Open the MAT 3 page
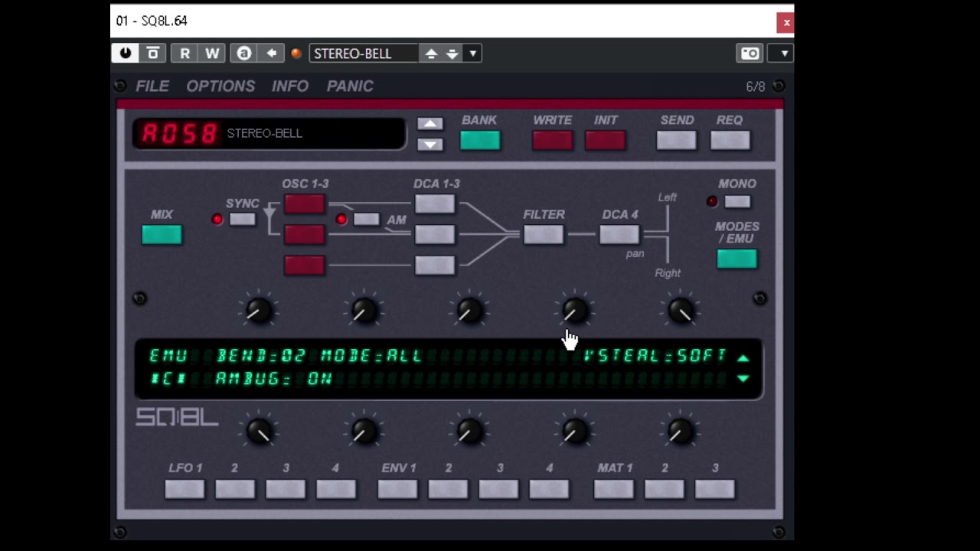The height and width of the screenshot is (551, 980). [x=714, y=489]
